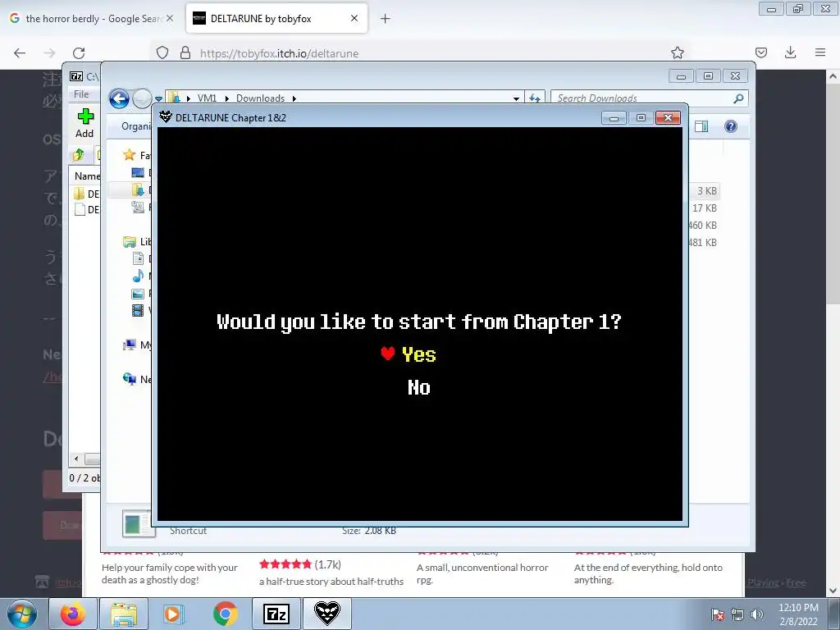This screenshot has width=840, height=630.
Task: Choose No in the DELTARUNE chapter prompt
Action: point(418,387)
